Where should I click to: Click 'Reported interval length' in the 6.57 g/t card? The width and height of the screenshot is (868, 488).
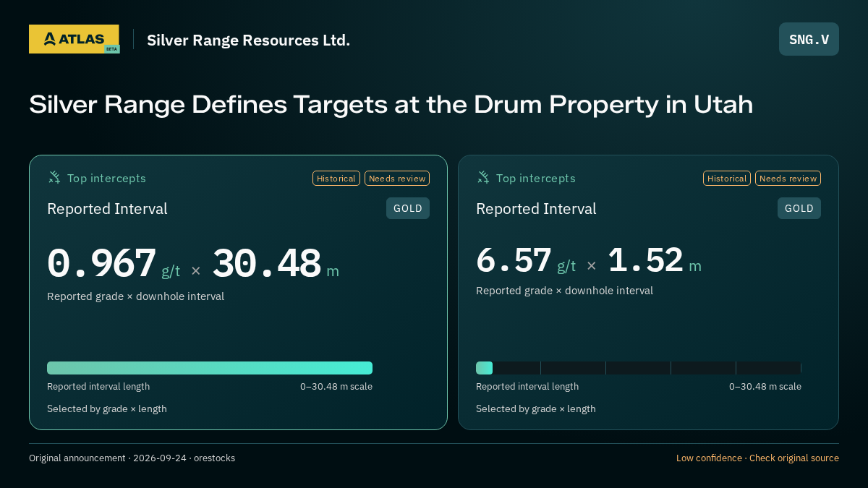tap(527, 387)
